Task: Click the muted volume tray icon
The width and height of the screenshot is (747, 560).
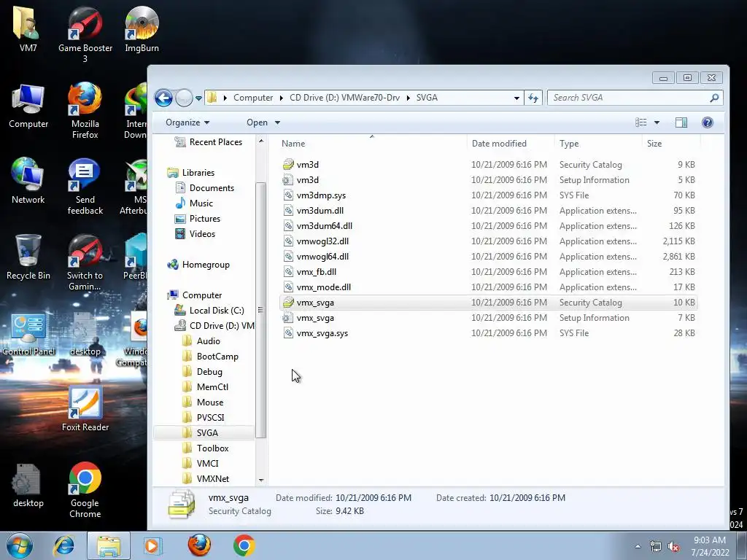Action: pyautogui.click(x=673, y=546)
